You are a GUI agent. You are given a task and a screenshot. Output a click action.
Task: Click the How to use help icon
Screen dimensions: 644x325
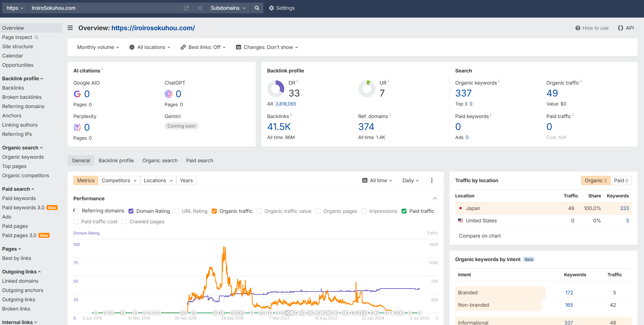(578, 28)
